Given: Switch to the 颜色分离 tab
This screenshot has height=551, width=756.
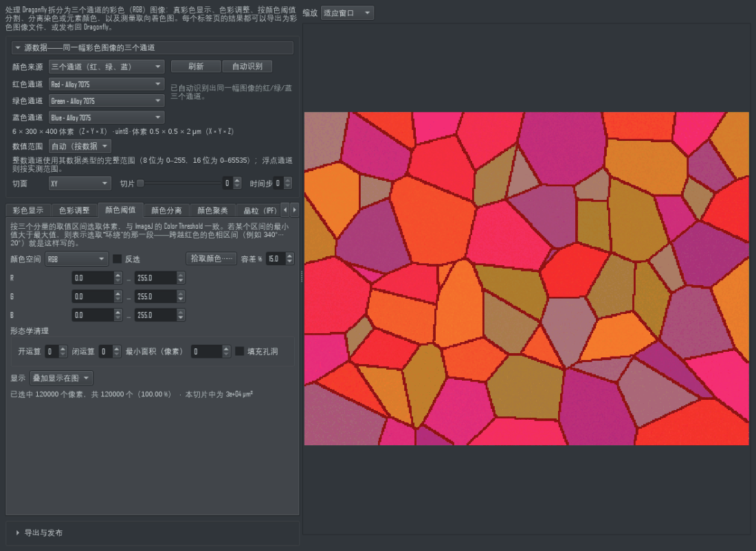Looking at the screenshot, I should coord(166,210).
